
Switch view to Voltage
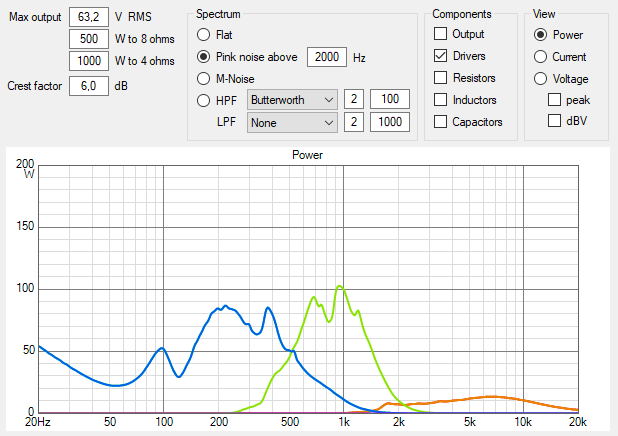[540, 78]
